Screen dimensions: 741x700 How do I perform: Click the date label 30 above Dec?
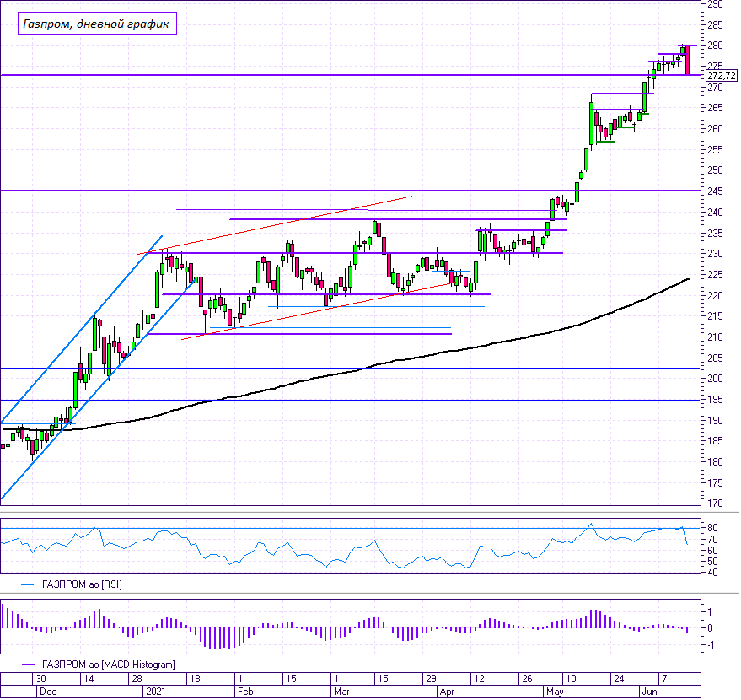[40, 679]
